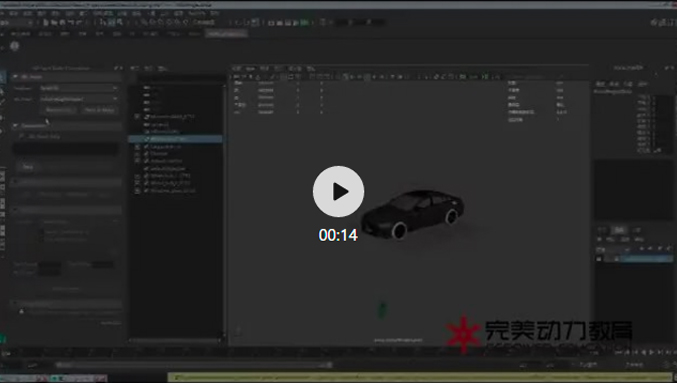The image size is (677, 383).
Task: Click the round icon on the shelf
Action: tap(15, 46)
